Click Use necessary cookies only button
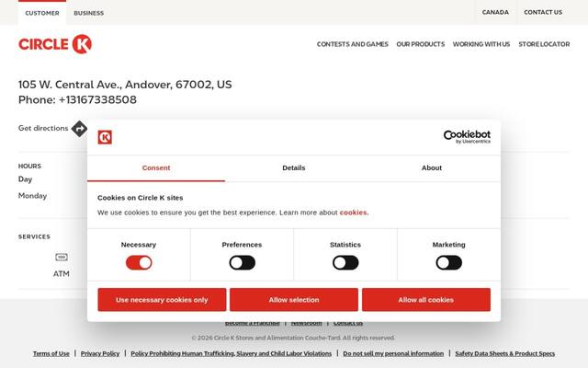The width and height of the screenshot is (588, 368). coord(162,300)
